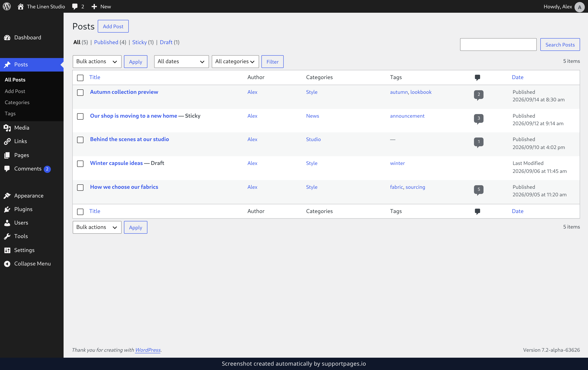Check the How we choose our fabrics row
Screen dimensions: 588x370
pyautogui.click(x=80, y=187)
